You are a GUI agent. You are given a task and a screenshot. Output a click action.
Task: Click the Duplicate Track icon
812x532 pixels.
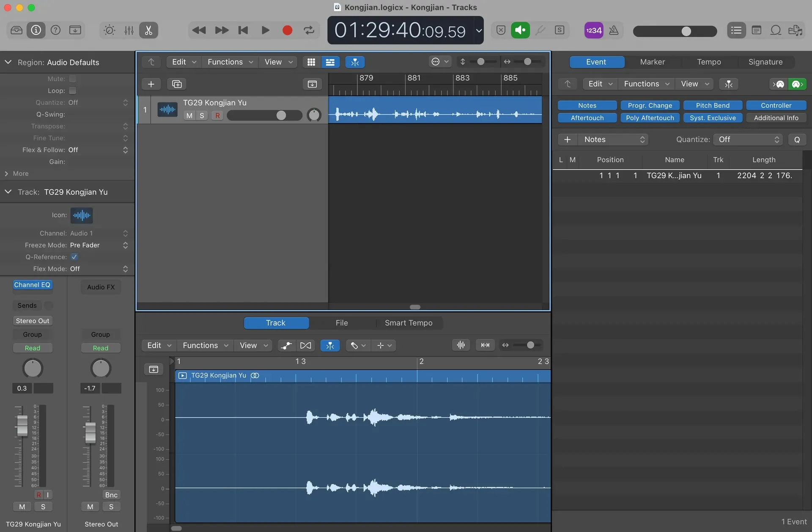177,84
